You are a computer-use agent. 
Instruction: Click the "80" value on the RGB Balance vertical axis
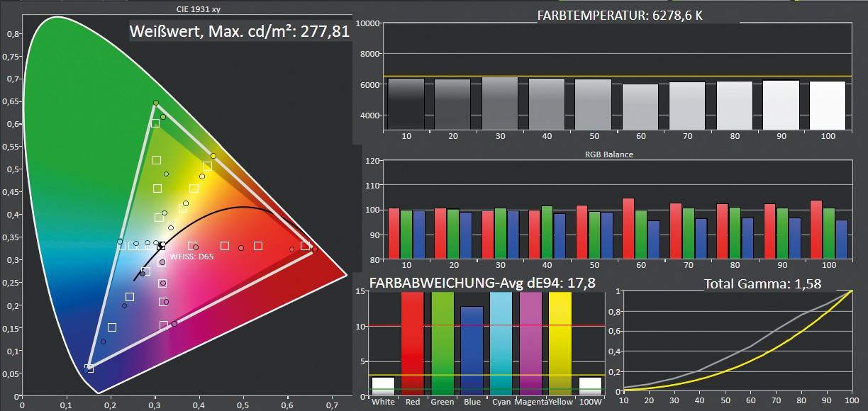coord(375,260)
